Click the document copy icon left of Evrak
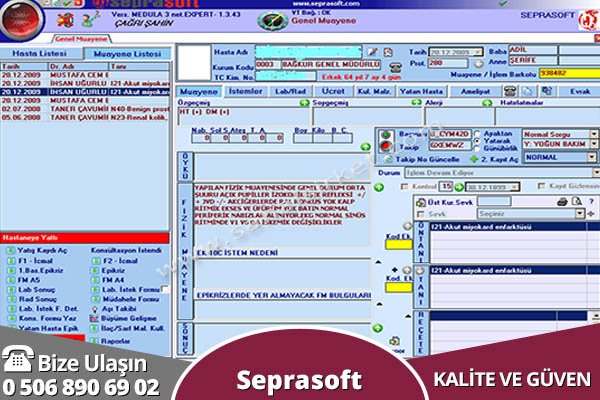600x400 pixels. coord(528,91)
